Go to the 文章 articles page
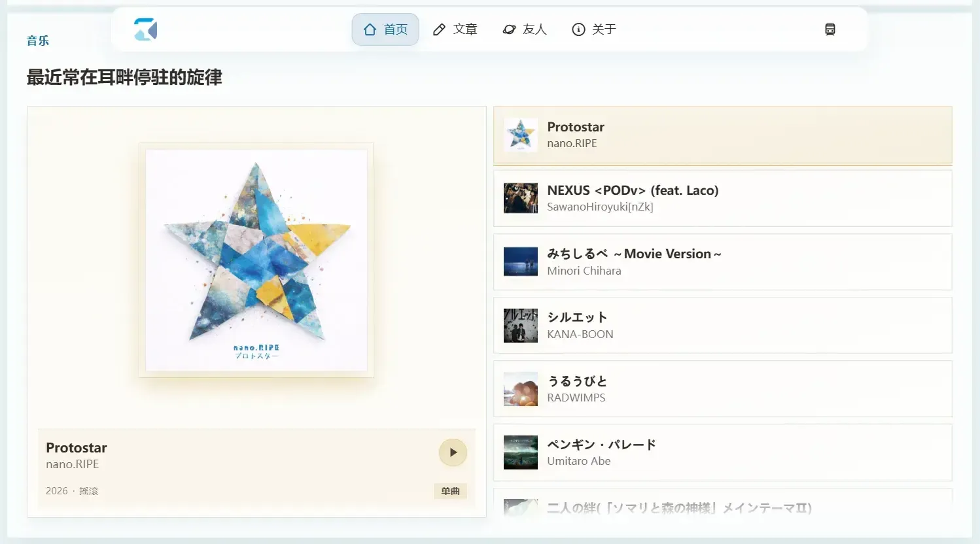Viewport: 980px width, 544px height. point(455,29)
